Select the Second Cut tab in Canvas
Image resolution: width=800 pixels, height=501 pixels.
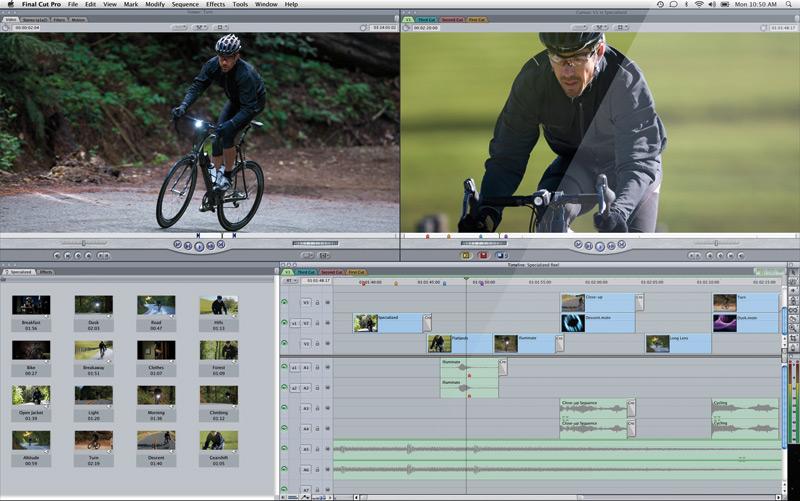coord(452,20)
